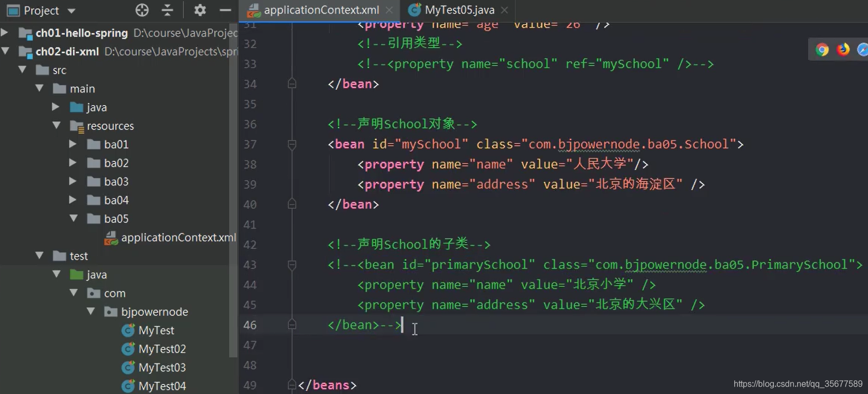Select MyTest04 class in tree
The height and width of the screenshot is (394, 868).
[162, 386]
